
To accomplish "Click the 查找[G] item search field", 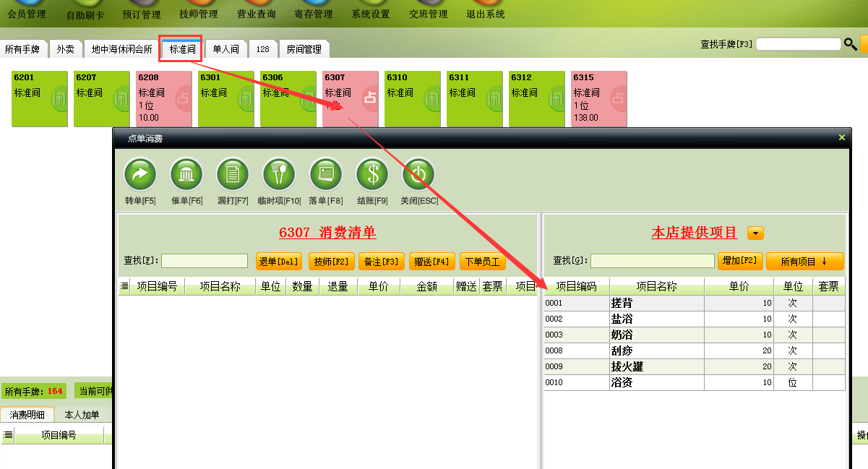I will (x=652, y=261).
